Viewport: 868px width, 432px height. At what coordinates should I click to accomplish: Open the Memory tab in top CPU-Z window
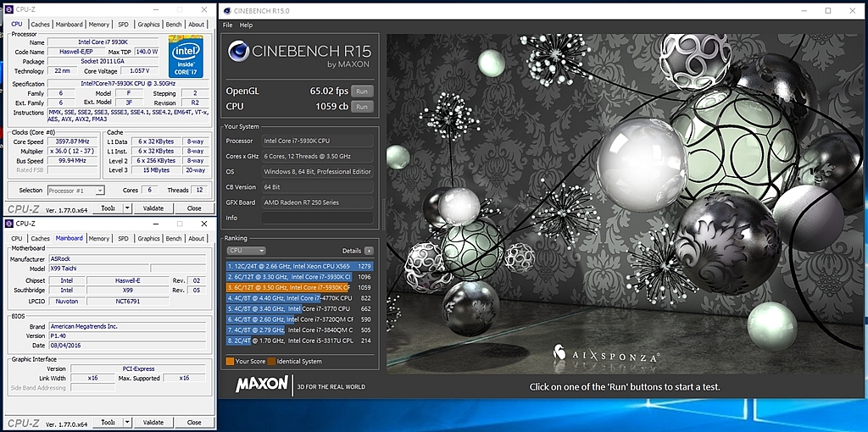tap(99, 25)
